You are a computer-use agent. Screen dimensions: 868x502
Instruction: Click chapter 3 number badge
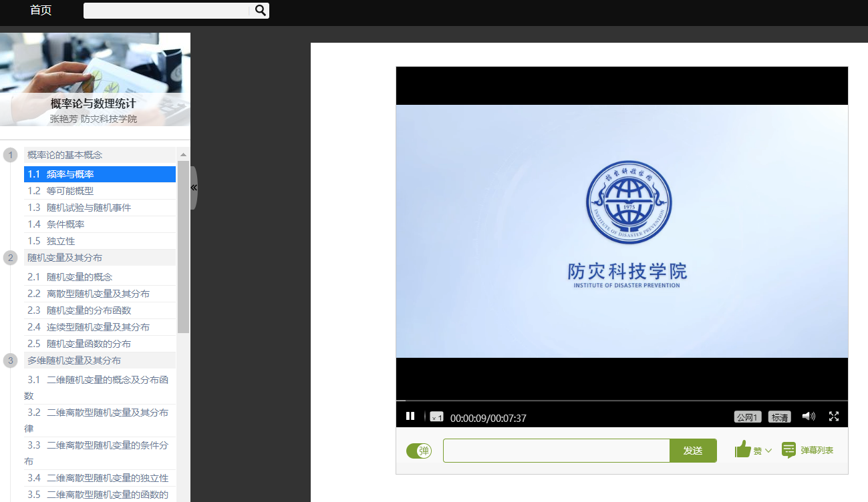tap(11, 360)
